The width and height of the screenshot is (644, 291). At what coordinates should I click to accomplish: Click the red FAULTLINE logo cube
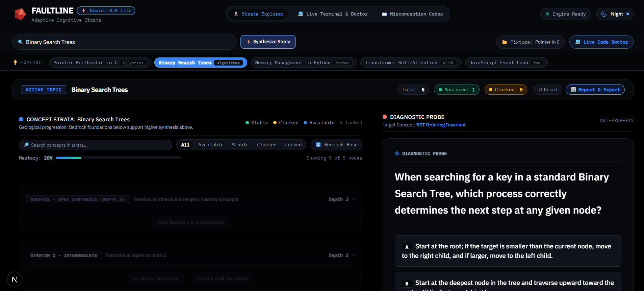pos(20,14)
